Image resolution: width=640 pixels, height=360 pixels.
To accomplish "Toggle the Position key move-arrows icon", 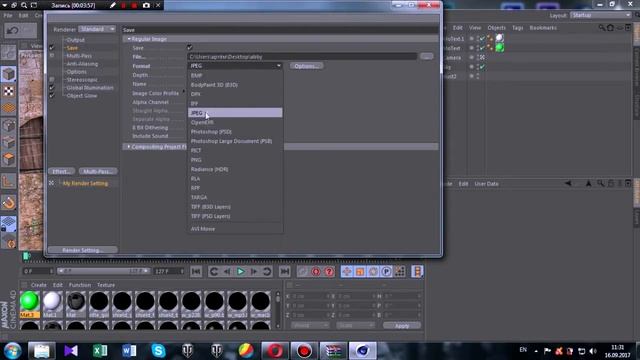I will pyautogui.click(x=347, y=271).
